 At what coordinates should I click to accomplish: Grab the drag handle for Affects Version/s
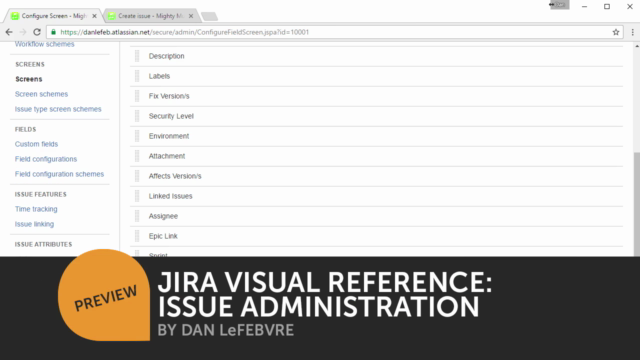pos(137,176)
